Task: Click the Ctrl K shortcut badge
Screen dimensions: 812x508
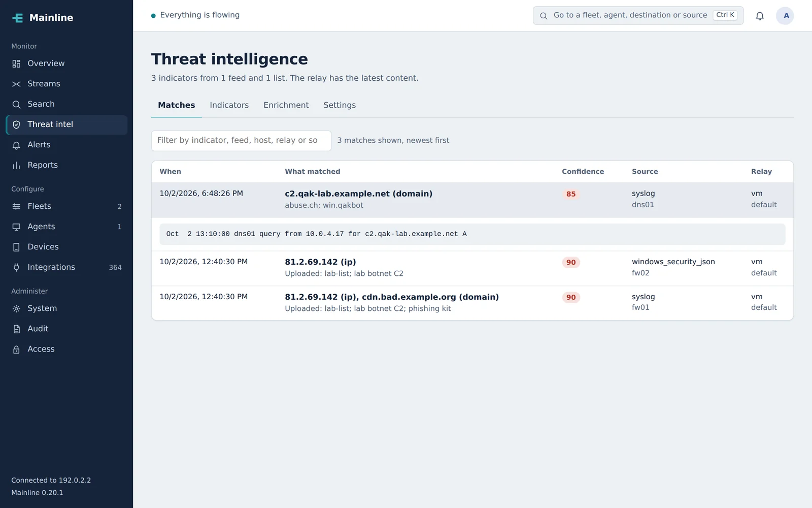Action: (725, 15)
